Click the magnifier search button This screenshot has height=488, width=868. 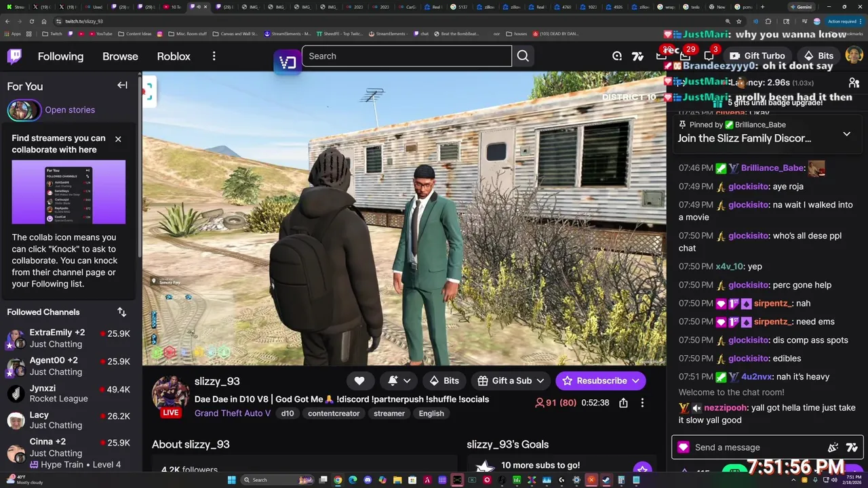(523, 56)
